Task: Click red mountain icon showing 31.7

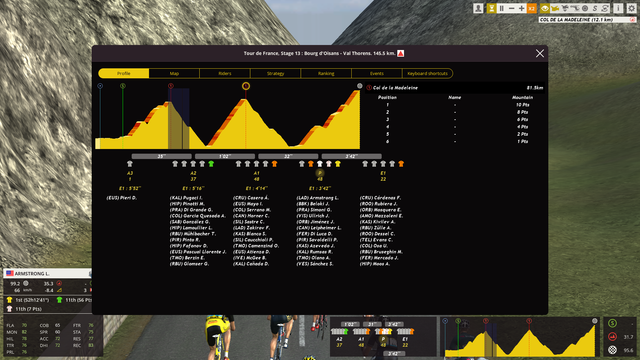Action: tap(612, 337)
